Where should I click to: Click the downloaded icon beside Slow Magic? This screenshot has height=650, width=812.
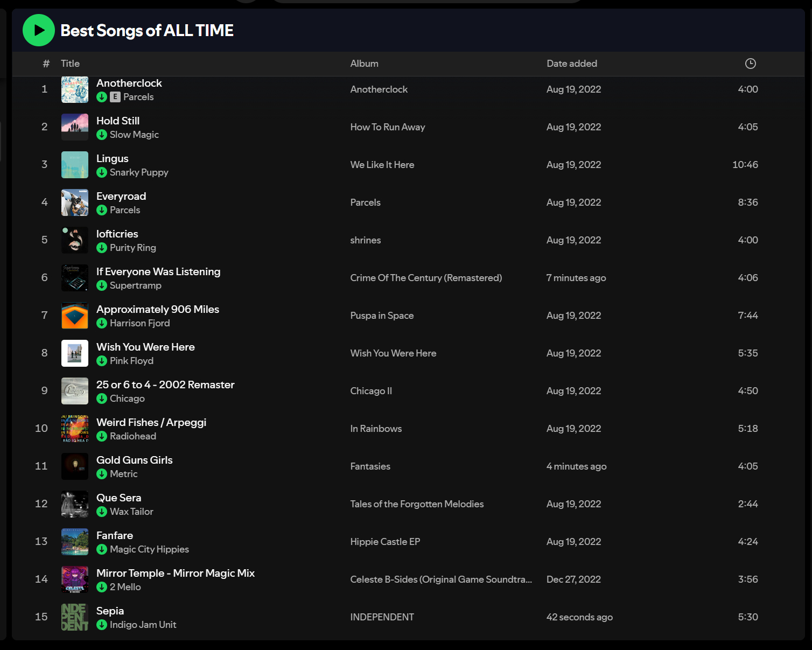(102, 135)
